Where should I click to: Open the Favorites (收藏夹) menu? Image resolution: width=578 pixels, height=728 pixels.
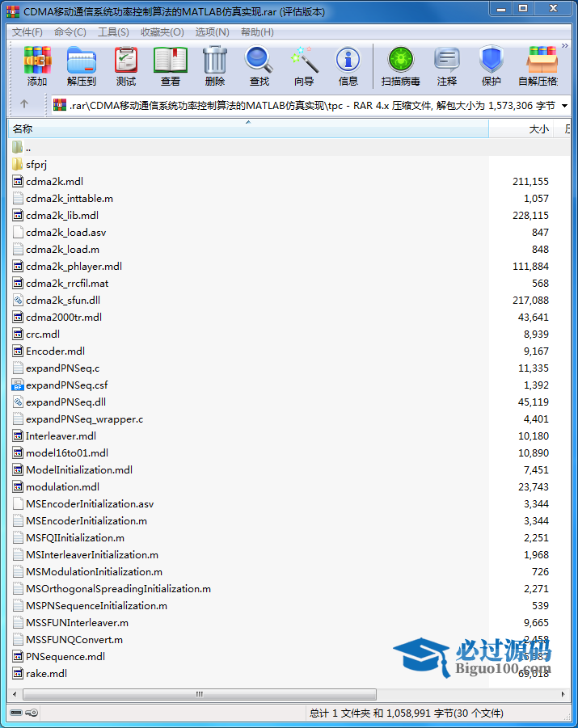(x=162, y=32)
